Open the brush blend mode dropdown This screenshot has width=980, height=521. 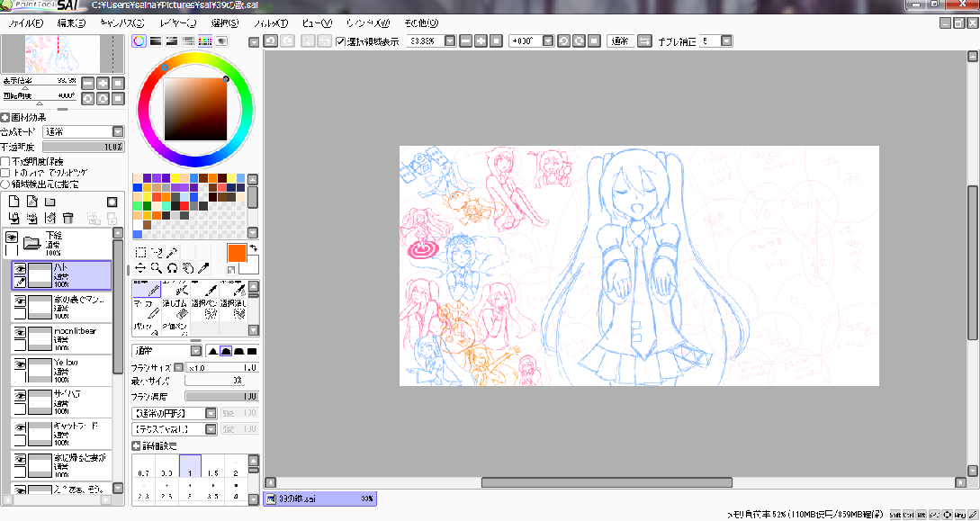pos(196,351)
